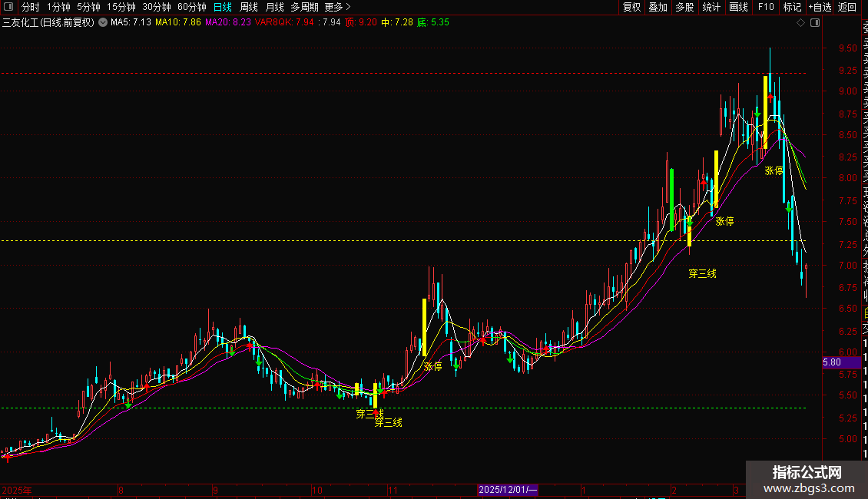This screenshot has height=499, width=868.
Task: Select the 15分钟 period tab
Action: (121, 7)
